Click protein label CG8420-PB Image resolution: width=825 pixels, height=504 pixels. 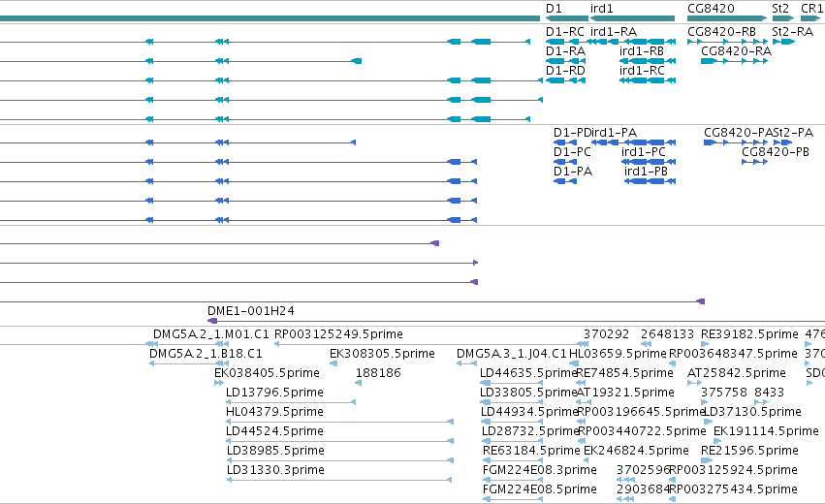(776, 152)
